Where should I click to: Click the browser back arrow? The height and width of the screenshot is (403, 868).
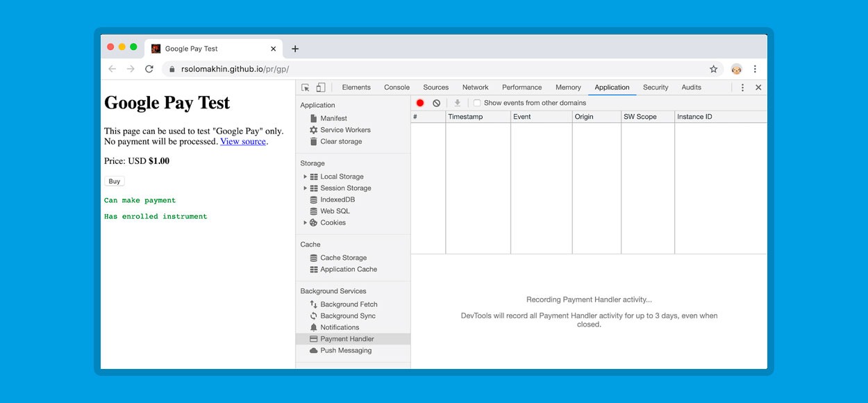click(x=112, y=69)
